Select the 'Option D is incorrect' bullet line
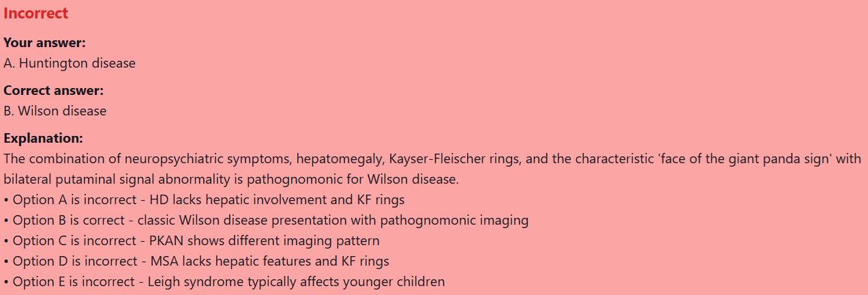 [x=196, y=262]
